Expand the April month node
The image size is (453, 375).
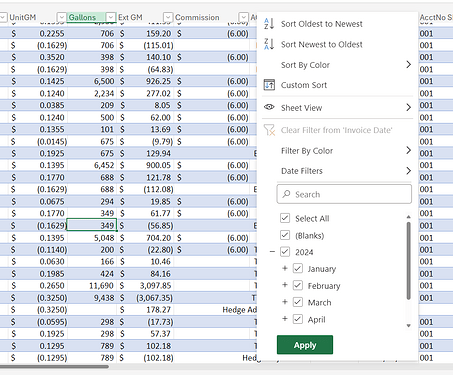click(285, 319)
